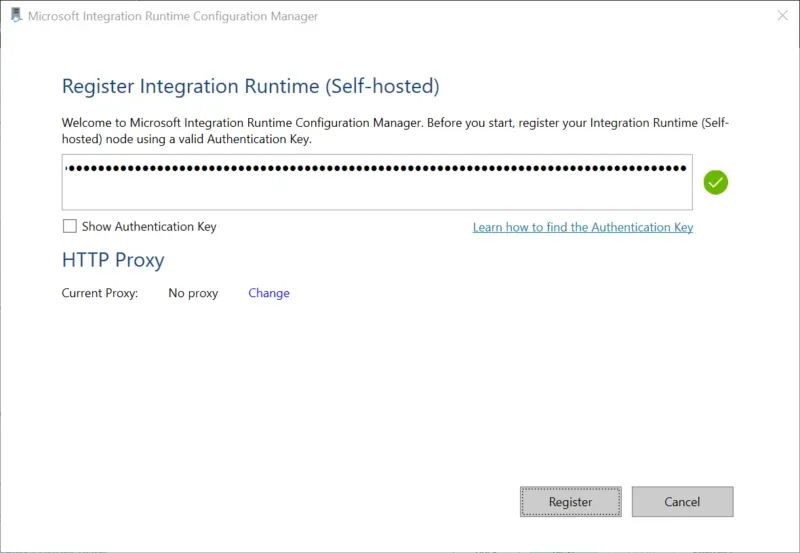Click the Welcome description paragraph
Viewport: 800px width, 553px height.
point(395,131)
